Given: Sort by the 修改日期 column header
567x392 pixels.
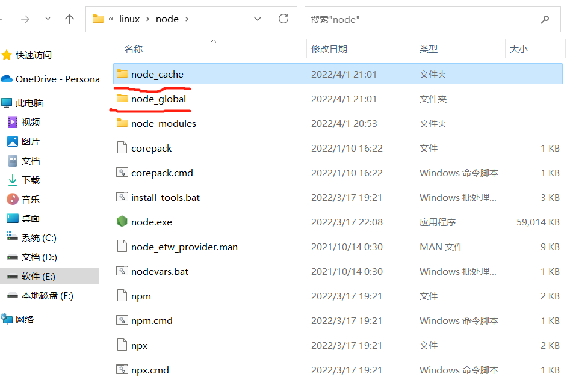Looking at the screenshot, I should [x=329, y=49].
